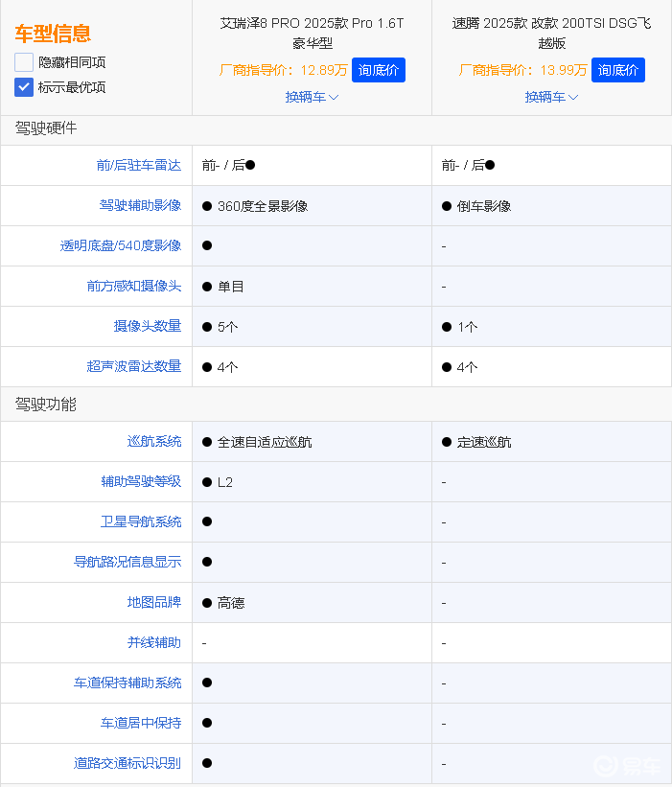
Task: Open the 透明底盘/540度影像 parameter link
Action: [121, 245]
